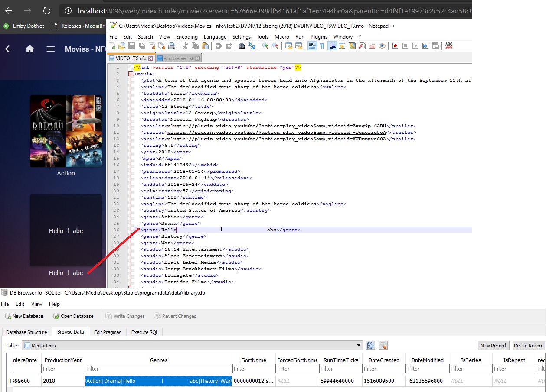Click the Print icon in Notepad++ toolbar

(172, 46)
